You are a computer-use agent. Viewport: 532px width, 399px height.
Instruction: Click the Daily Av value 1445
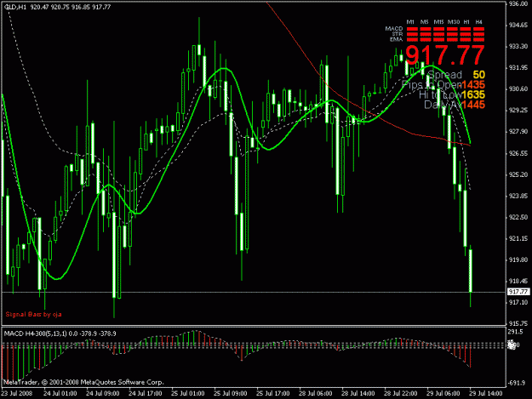pyautogui.click(x=473, y=105)
